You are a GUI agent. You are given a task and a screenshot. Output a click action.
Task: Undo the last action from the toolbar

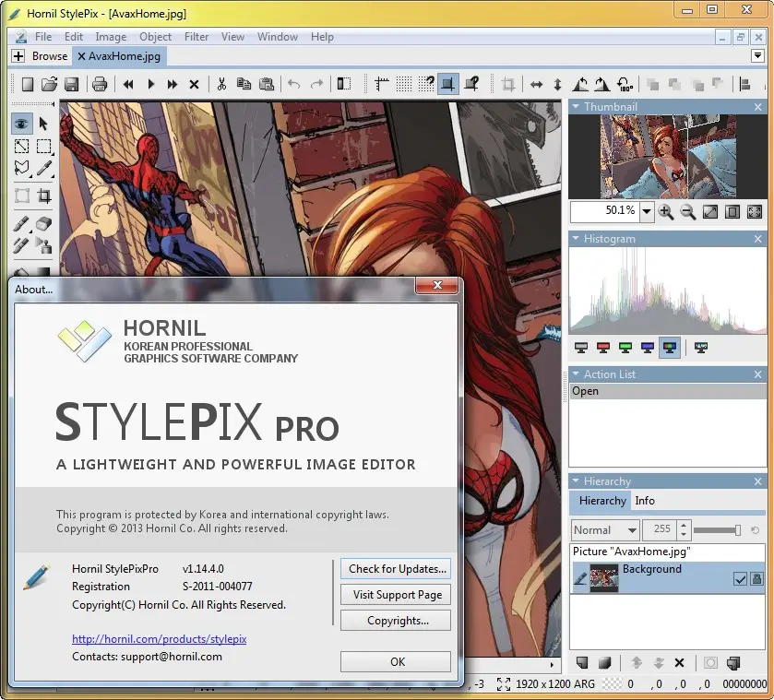pos(293,85)
